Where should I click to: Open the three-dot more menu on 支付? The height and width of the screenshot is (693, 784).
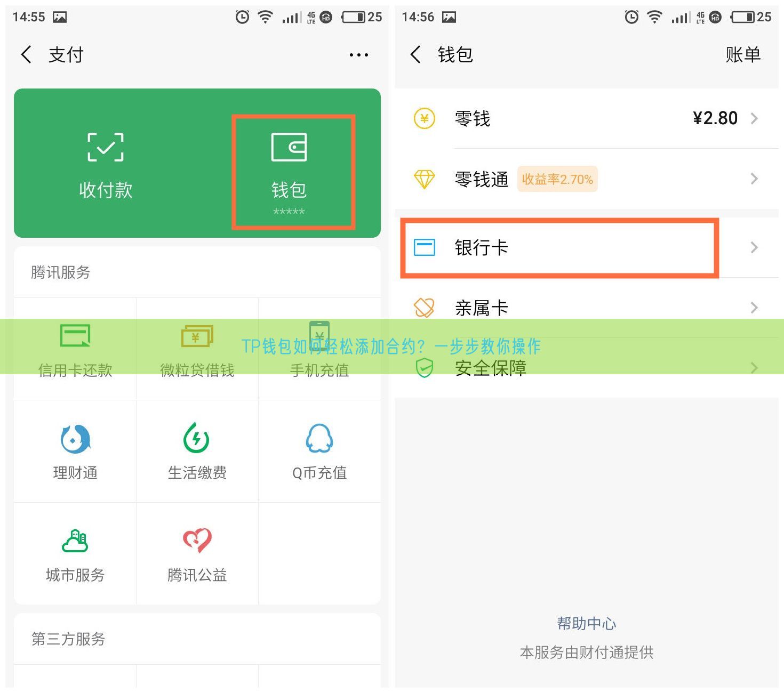358,54
